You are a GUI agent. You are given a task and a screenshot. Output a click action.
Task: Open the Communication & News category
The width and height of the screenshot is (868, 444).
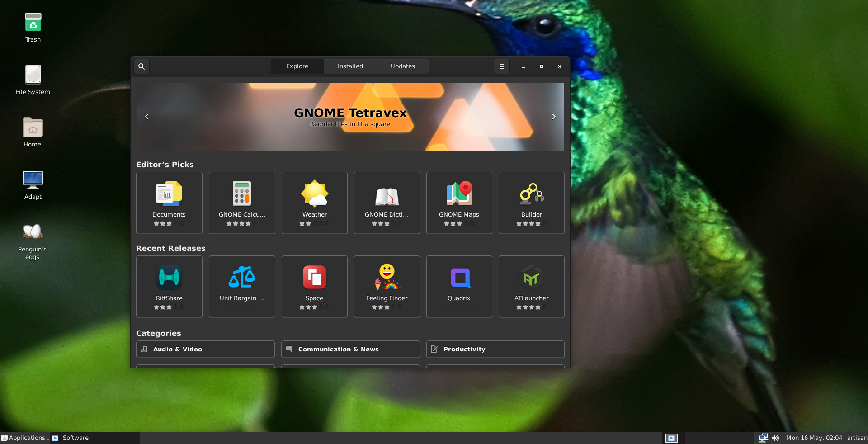point(350,349)
